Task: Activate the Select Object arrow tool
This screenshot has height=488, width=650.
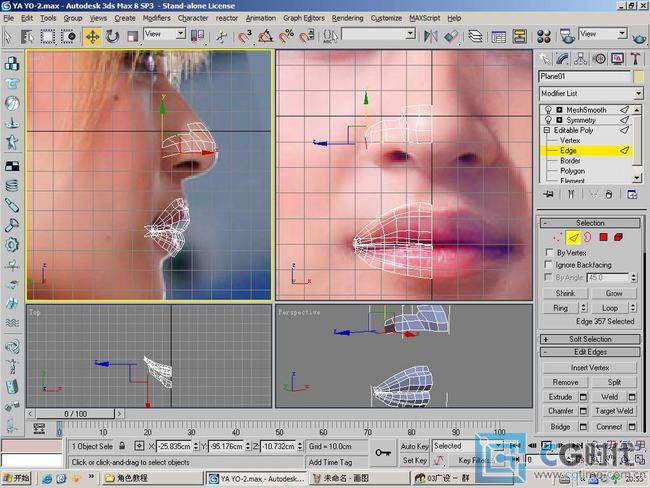Action: pyautogui.click(x=8, y=37)
